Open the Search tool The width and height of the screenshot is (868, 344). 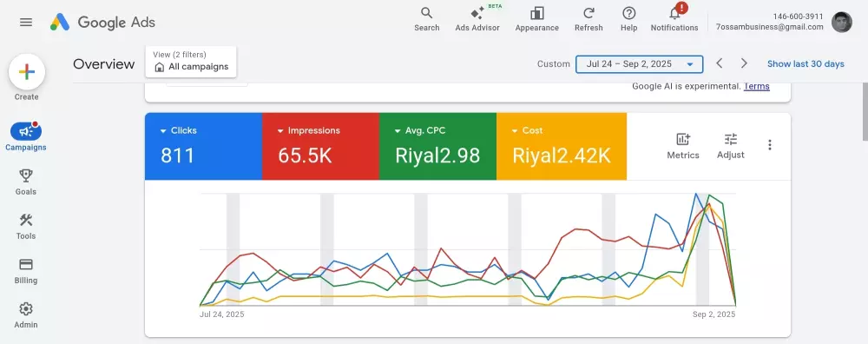426,19
